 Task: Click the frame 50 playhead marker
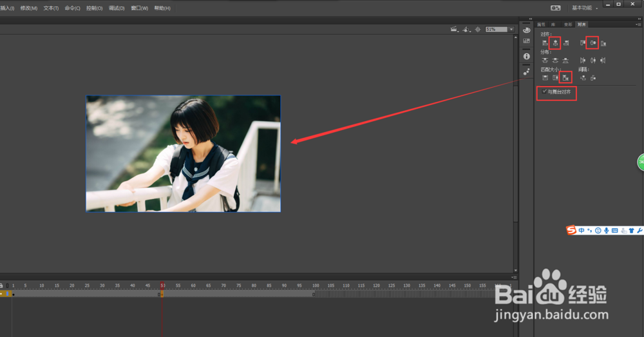coord(163,285)
